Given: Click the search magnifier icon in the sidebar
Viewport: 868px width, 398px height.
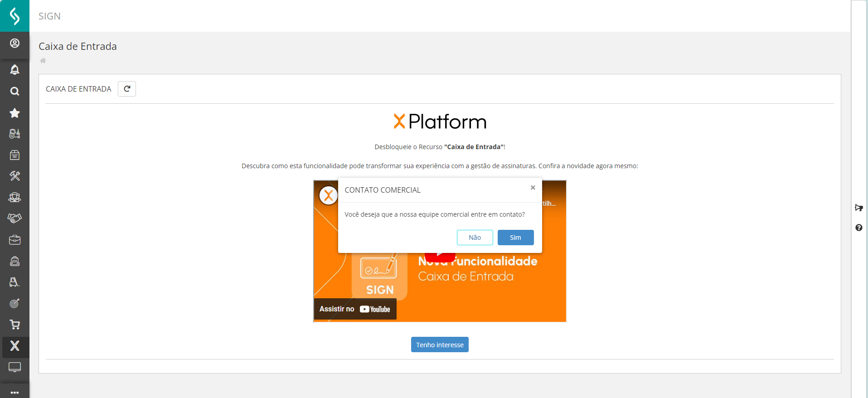Looking at the screenshot, I should pyautogui.click(x=15, y=91).
